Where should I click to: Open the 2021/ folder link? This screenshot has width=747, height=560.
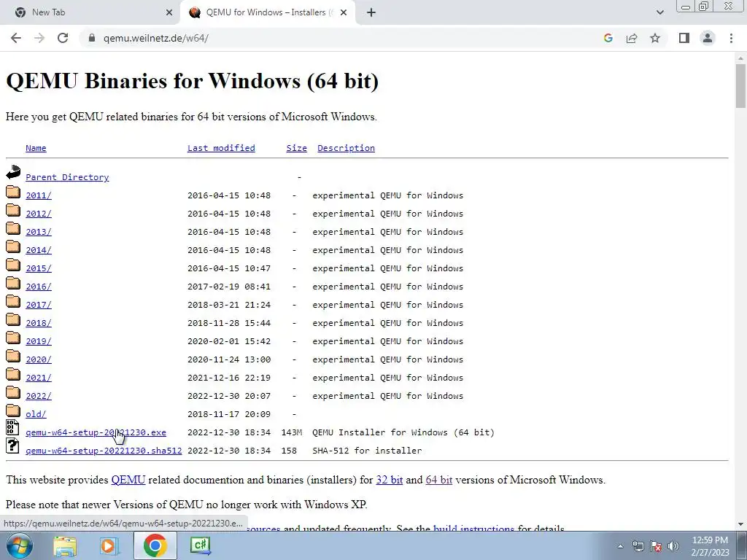pos(38,378)
